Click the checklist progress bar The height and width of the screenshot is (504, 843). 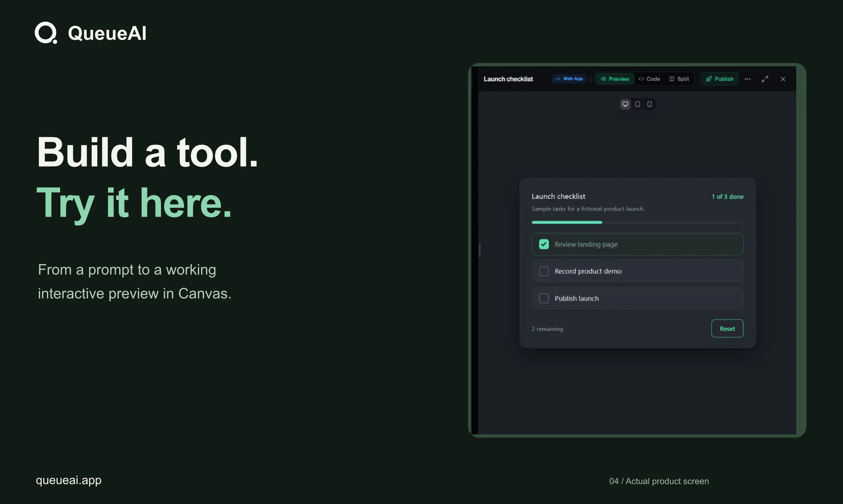pyautogui.click(x=637, y=222)
